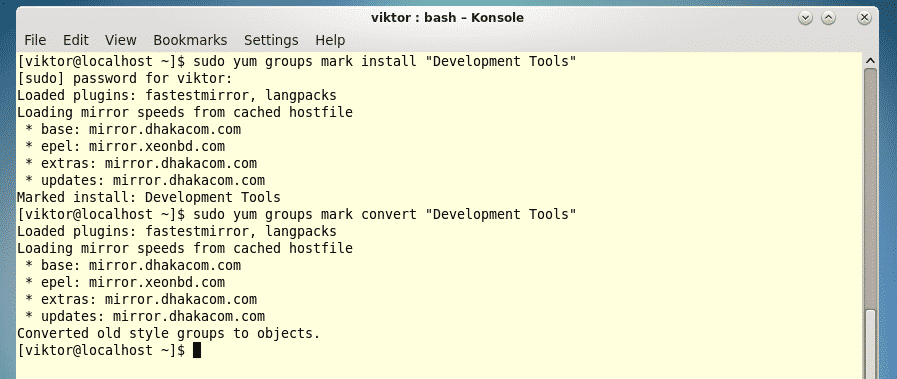This screenshot has height=379, width=897.
Task: Open the File menu
Action: coord(35,40)
